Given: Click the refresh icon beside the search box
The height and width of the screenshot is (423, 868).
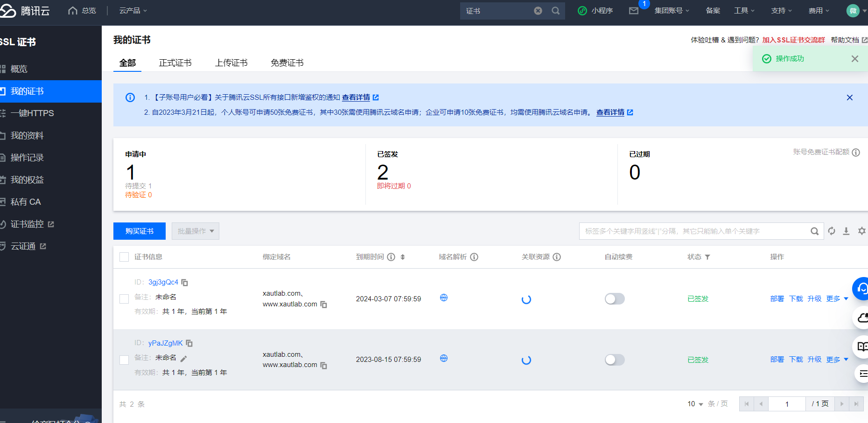Looking at the screenshot, I should pos(832,231).
